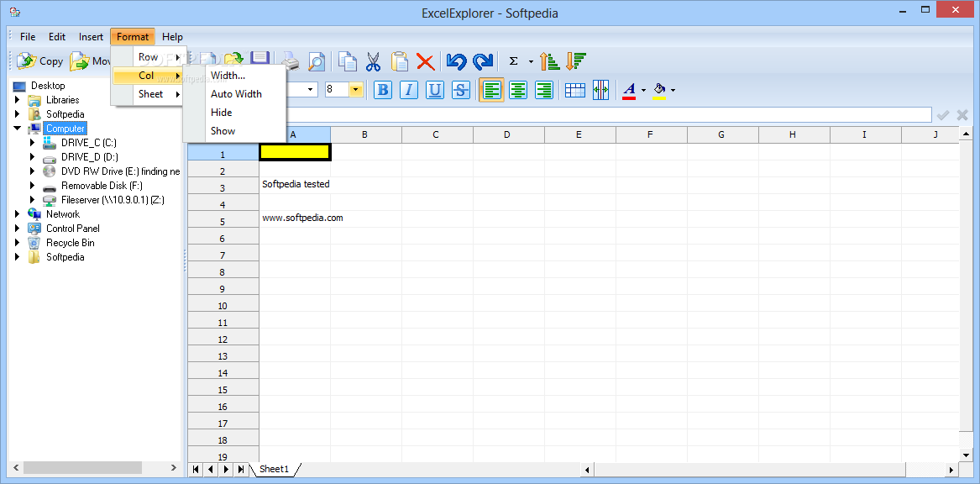This screenshot has width=980, height=484.
Task: Redo action arrow icon
Action: 483,61
